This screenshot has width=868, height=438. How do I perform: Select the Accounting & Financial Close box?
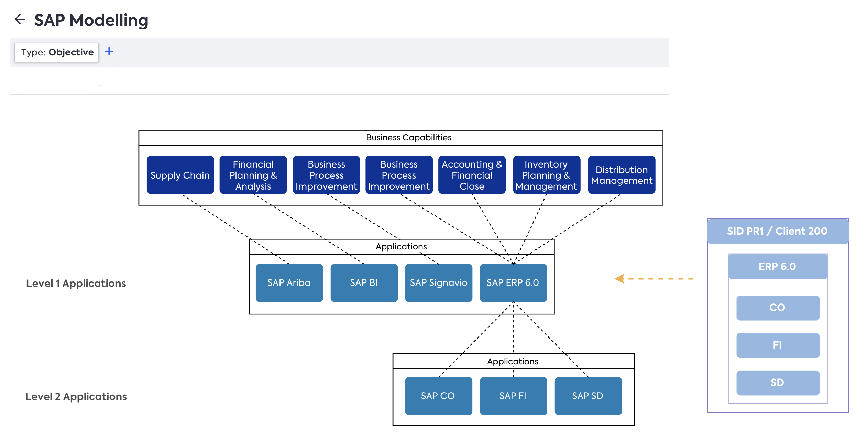tap(472, 175)
